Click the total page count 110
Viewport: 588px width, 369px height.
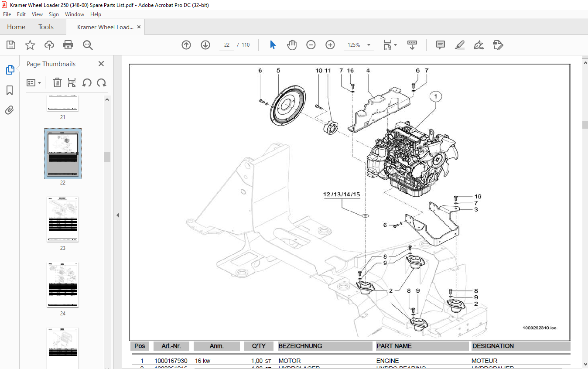click(246, 45)
